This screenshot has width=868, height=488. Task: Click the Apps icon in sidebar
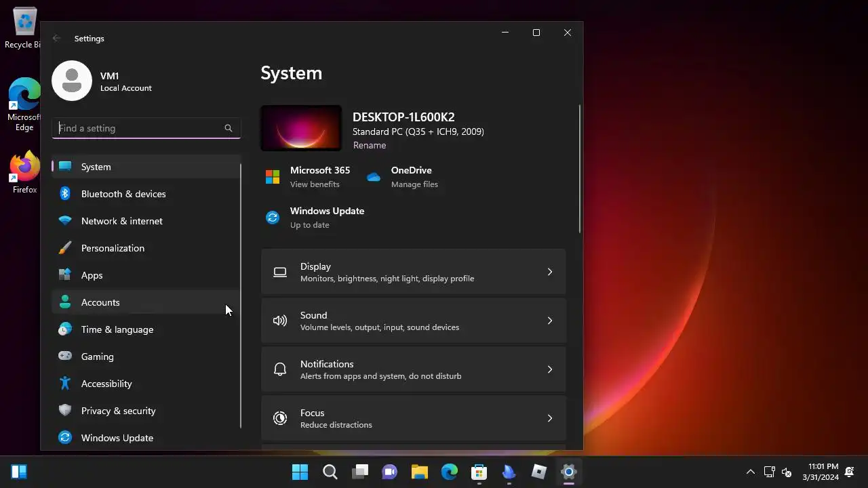pyautogui.click(x=65, y=274)
